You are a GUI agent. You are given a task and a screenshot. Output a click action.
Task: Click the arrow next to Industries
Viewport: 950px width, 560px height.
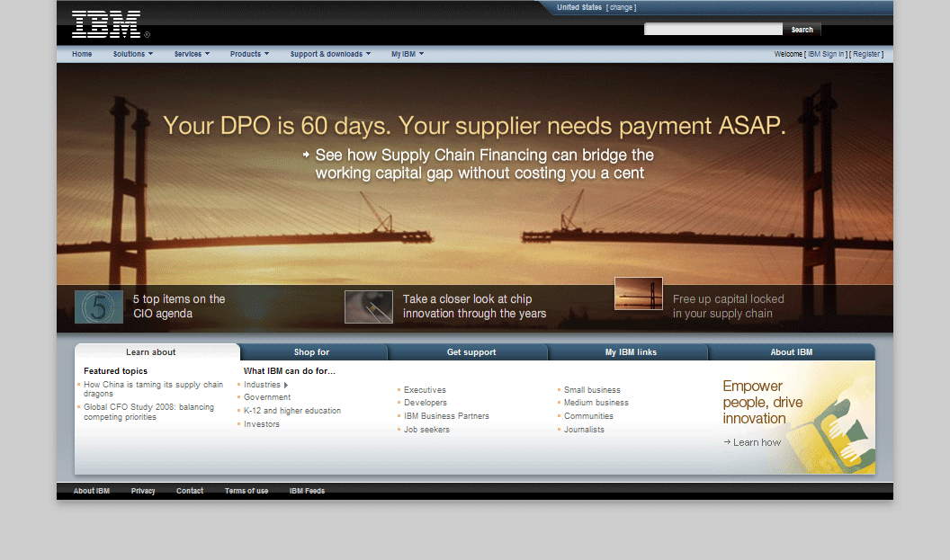click(x=286, y=385)
